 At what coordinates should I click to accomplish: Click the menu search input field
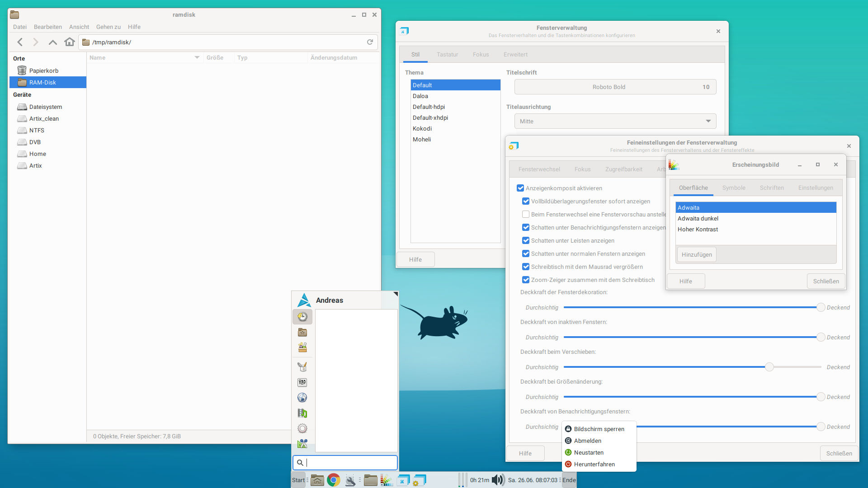click(x=345, y=462)
